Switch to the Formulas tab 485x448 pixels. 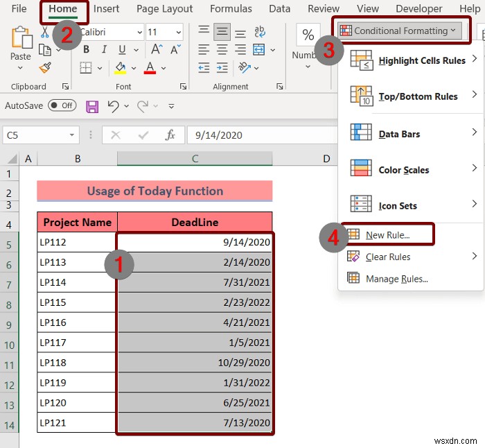pyautogui.click(x=231, y=9)
